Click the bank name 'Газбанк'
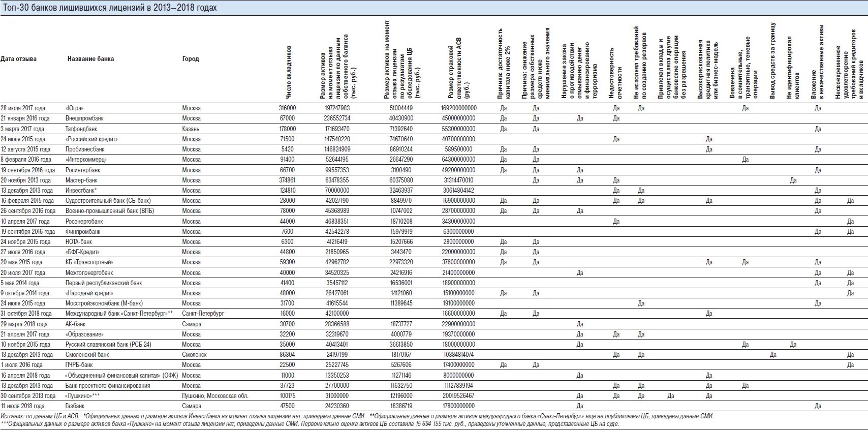868x430 pixels. tap(75, 406)
